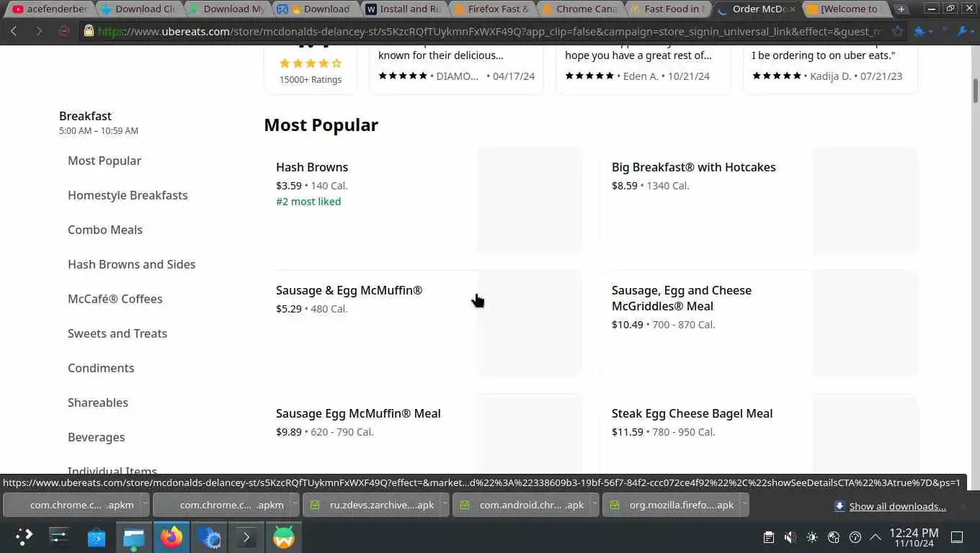Go back using the browser back arrow
Image resolution: width=980 pixels, height=553 pixels.
pos(14,31)
